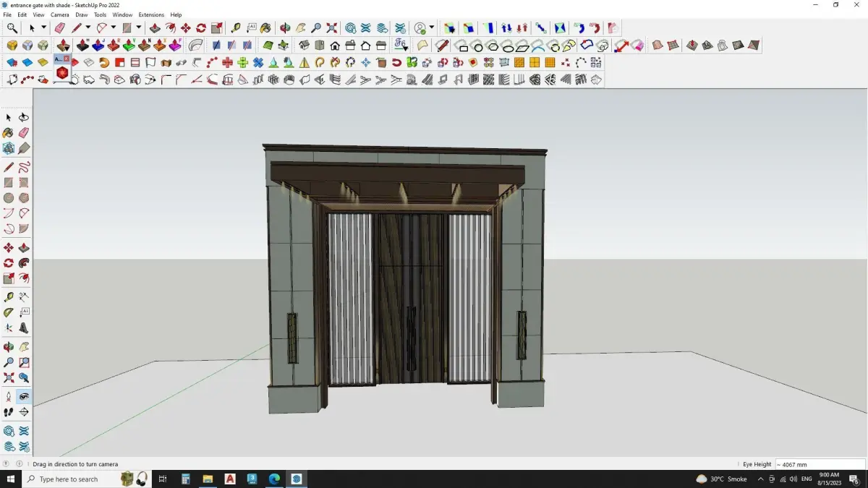The image size is (868, 488).
Task: Choose the Freehand tool in left toolbar
Action: pyautogui.click(x=24, y=168)
